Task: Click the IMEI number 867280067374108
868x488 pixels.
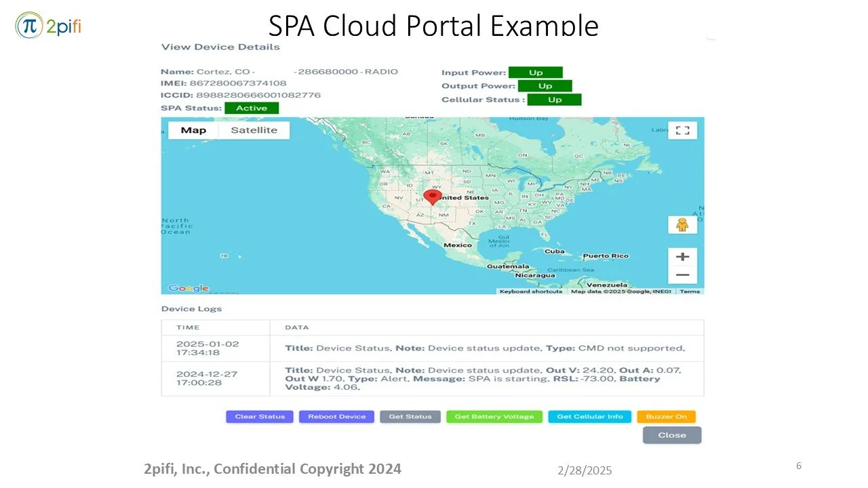Action: [238, 83]
